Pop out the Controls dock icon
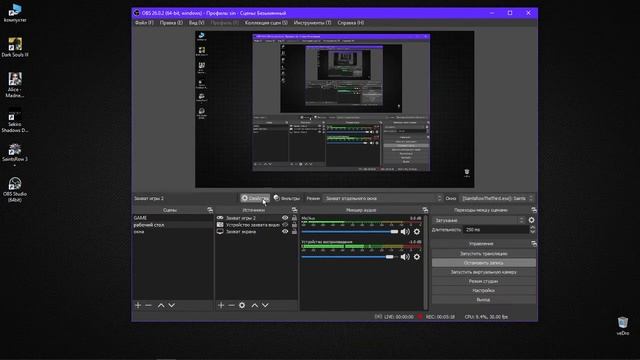 pyautogui.click(x=533, y=244)
